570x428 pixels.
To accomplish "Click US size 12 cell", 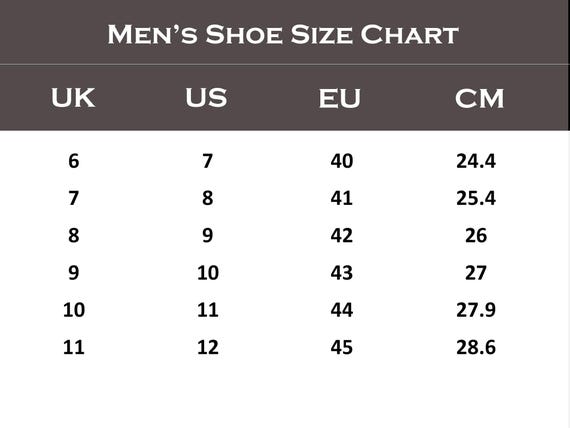I will 208,347.
